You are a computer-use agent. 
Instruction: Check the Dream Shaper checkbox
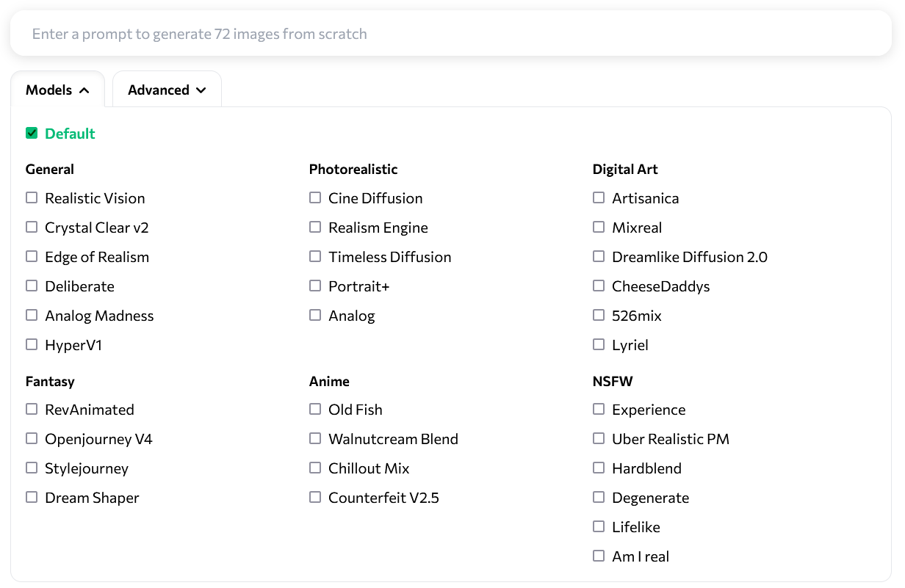(32, 498)
